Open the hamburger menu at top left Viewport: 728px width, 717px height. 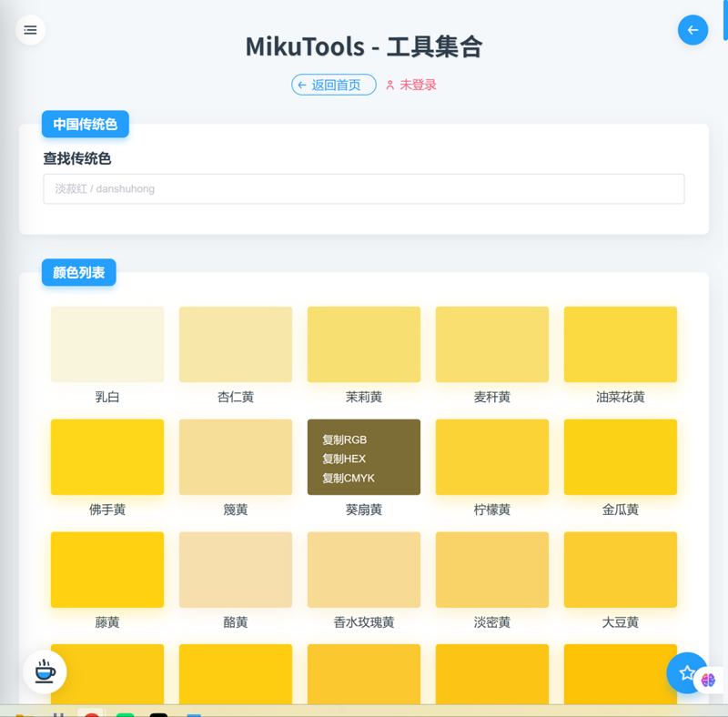click(x=30, y=30)
